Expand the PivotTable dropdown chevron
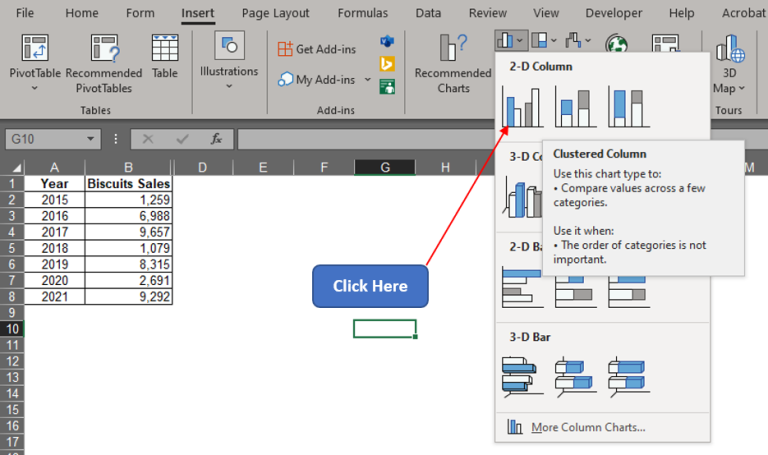Viewport: 768px width, 455px height. coord(35,88)
